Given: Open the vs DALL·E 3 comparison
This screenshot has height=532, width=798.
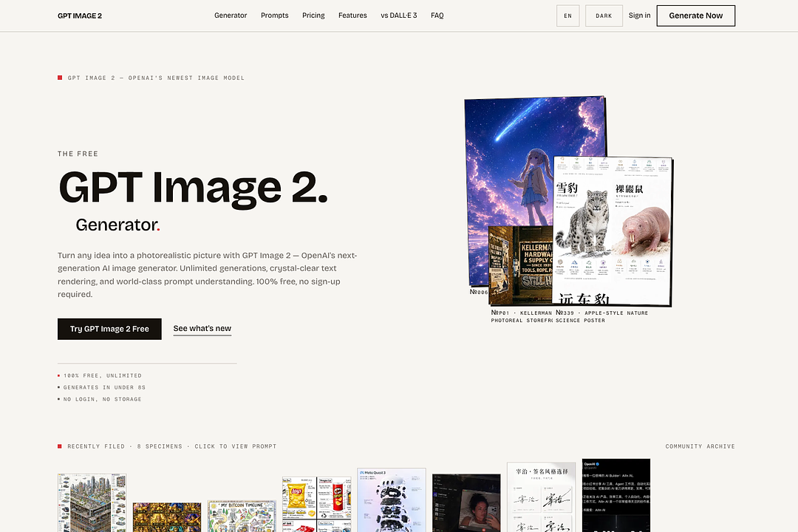Looking at the screenshot, I should pos(399,16).
